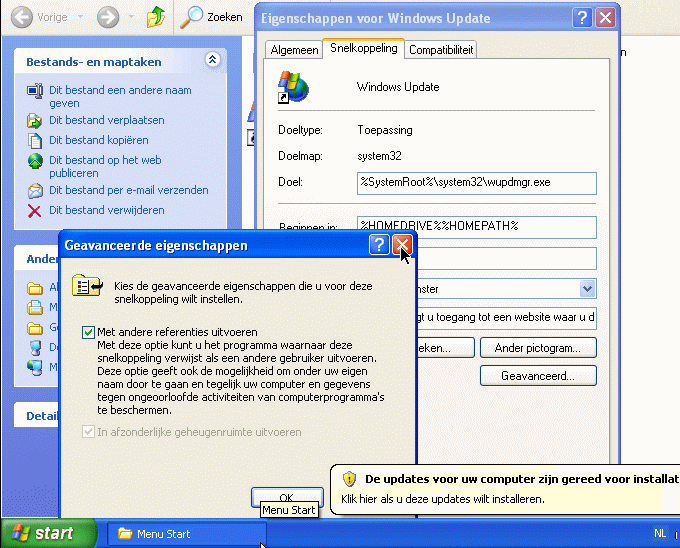
Task: Click the Beginnen in input field
Action: [x=477, y=227]
